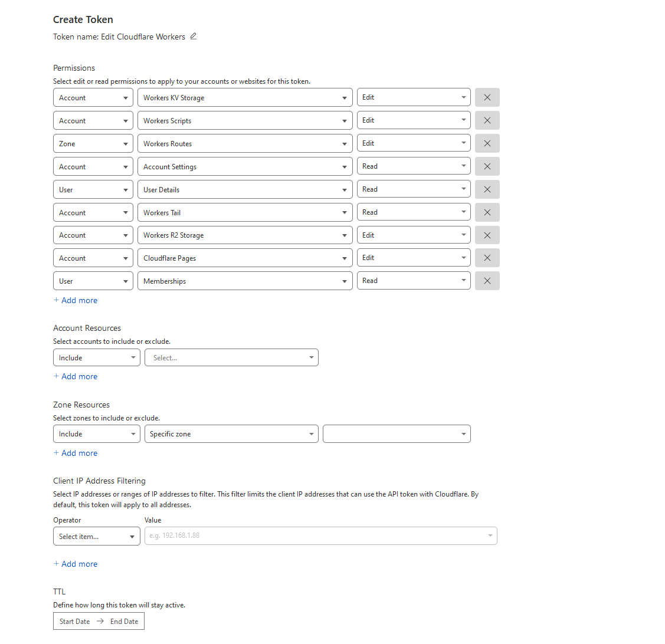The width and height of the screenshot is (665, 644).
Task: Open the Workers KV Storage permission dropdown
Action: pos(245,97)
